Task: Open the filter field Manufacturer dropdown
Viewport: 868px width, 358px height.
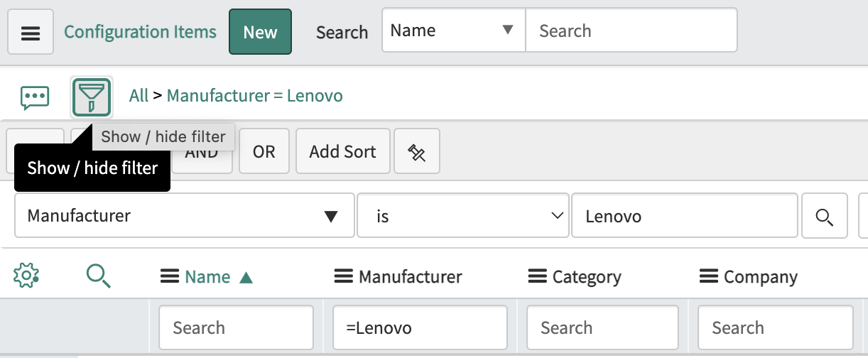Action: pyautogui.click(x=184, y=215)
